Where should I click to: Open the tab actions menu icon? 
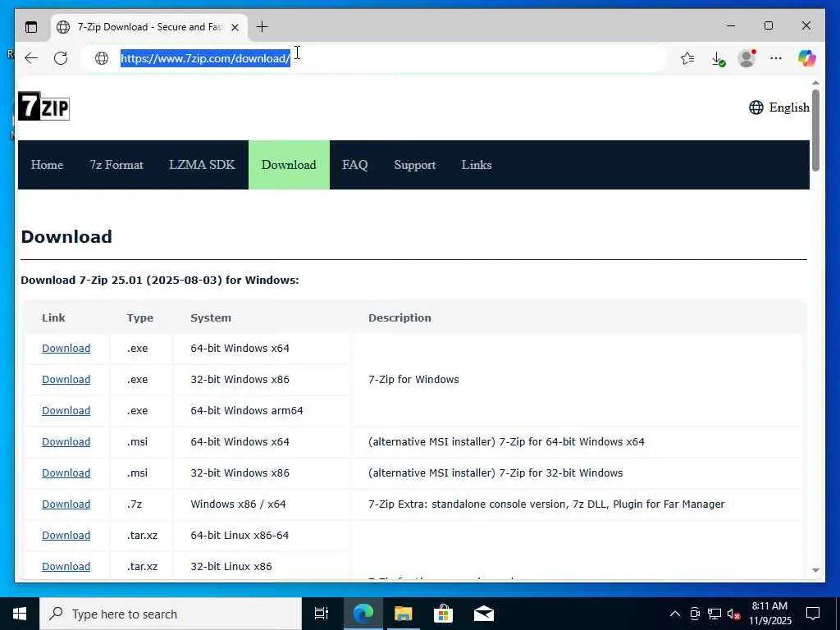pos(31,27)
